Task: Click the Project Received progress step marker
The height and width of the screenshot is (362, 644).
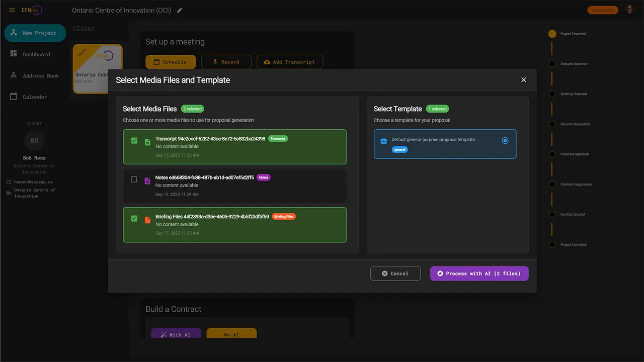Action: 552,34
